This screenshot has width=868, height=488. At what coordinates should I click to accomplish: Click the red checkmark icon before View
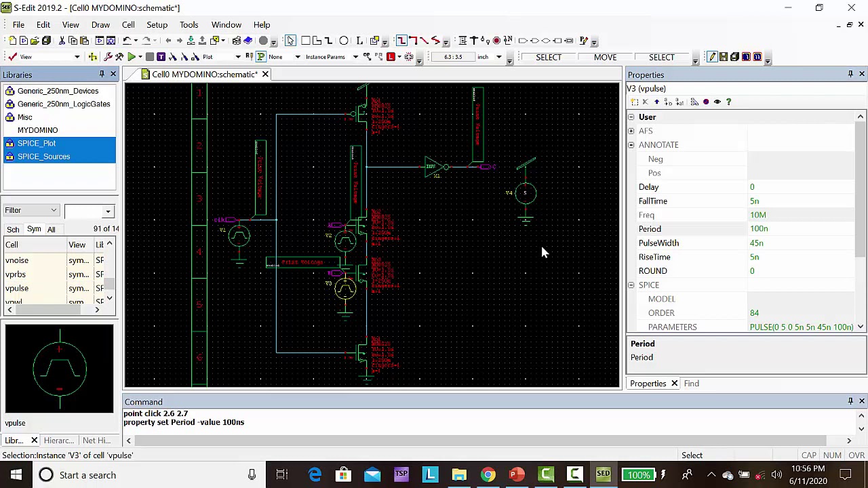click(13, 57)
